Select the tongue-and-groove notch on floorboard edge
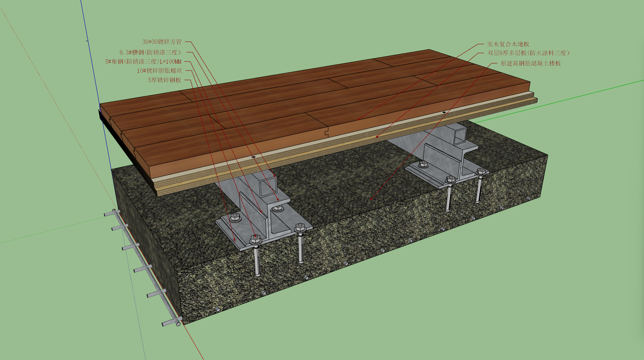Image resolution: width=644 pixels, height=360 pixels. tap(326, 133)
